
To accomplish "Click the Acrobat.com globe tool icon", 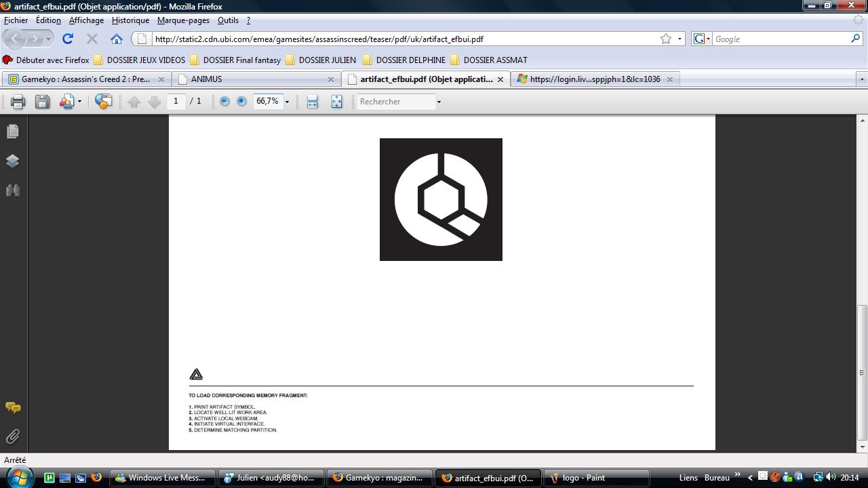I will click(103, 102).
